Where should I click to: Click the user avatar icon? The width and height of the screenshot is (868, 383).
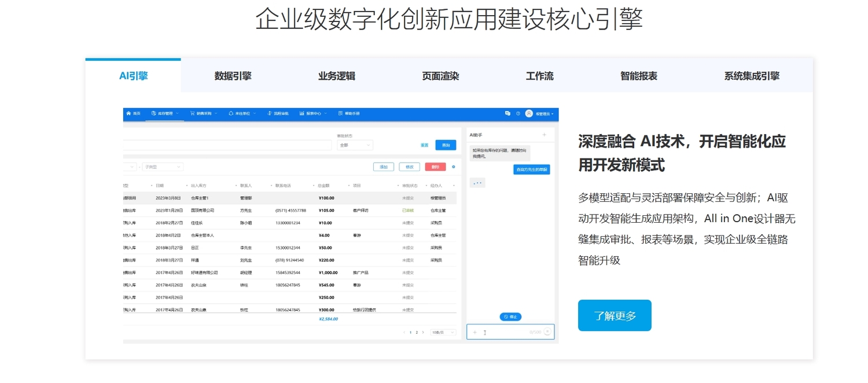pos(529,113)
